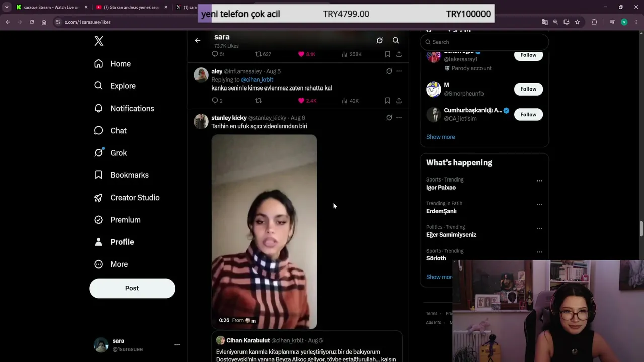Open the ErdemŞanlı trending topic
644x362 pixels.
coord(441,211)
